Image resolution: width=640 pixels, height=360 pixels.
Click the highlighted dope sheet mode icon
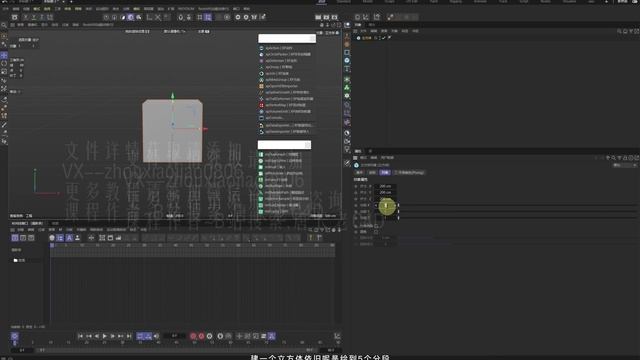pyautogui.click(x=15, y=238)
